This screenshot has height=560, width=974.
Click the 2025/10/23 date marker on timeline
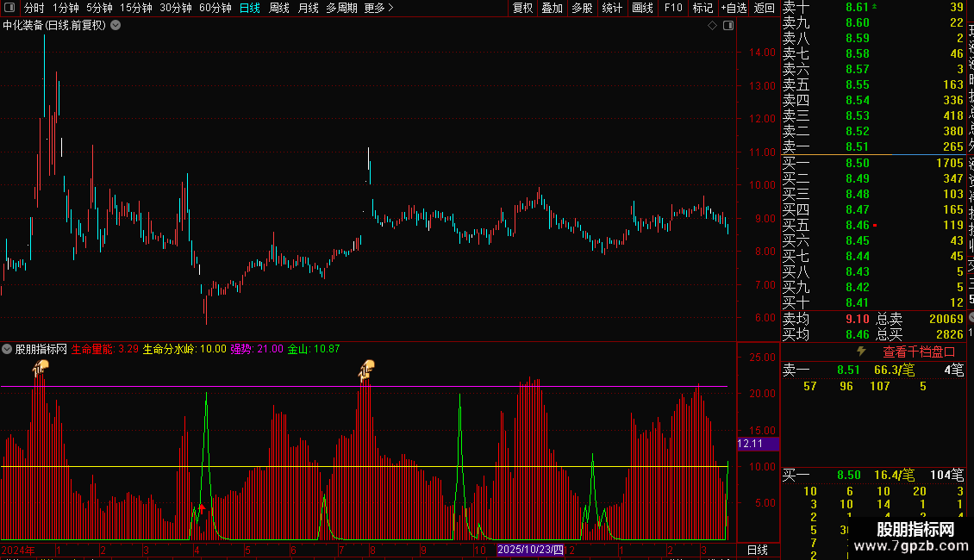530,550
